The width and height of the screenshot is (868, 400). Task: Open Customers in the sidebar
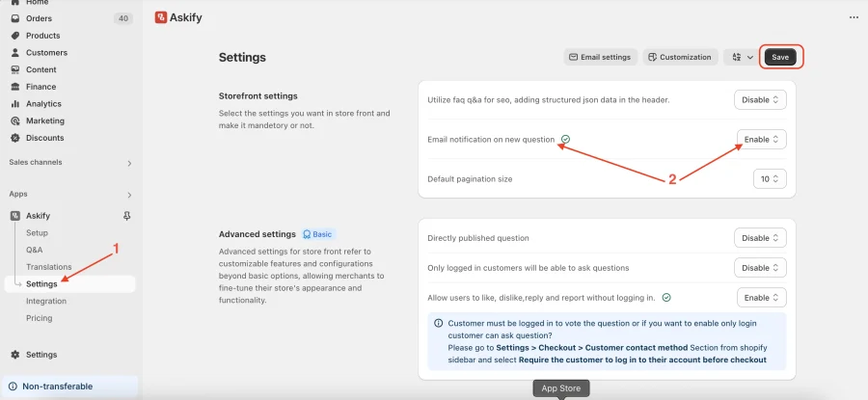click(46, 53)
